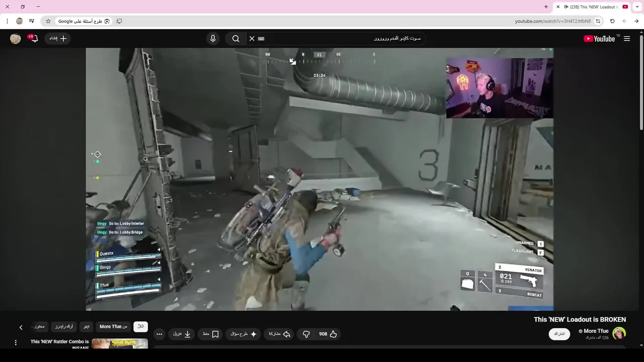Subscribe to More Tfue channel (اشتراك)

click(559, 334)
